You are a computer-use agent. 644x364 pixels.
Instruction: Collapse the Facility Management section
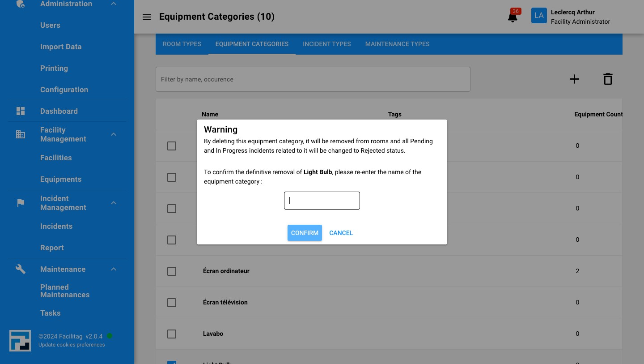click(114, 134)
